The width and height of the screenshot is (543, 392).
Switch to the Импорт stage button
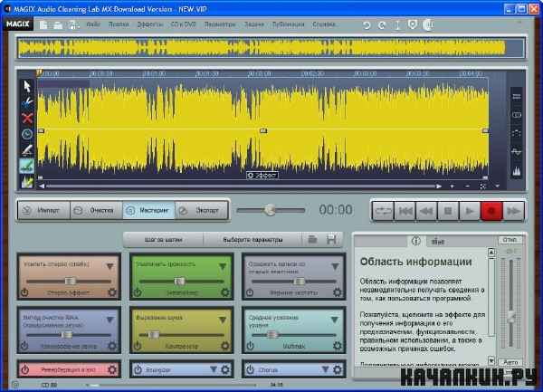(x=43, y=210)
